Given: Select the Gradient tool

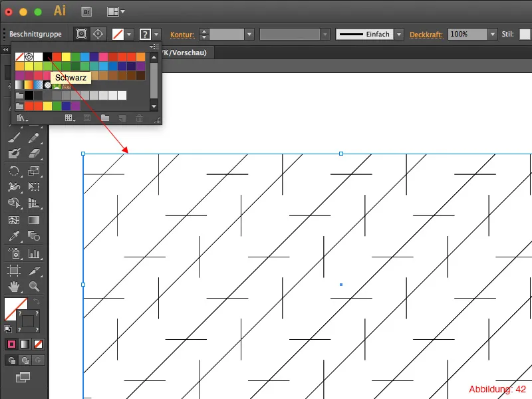Looking at the screenshot, I should coord(34,220).
